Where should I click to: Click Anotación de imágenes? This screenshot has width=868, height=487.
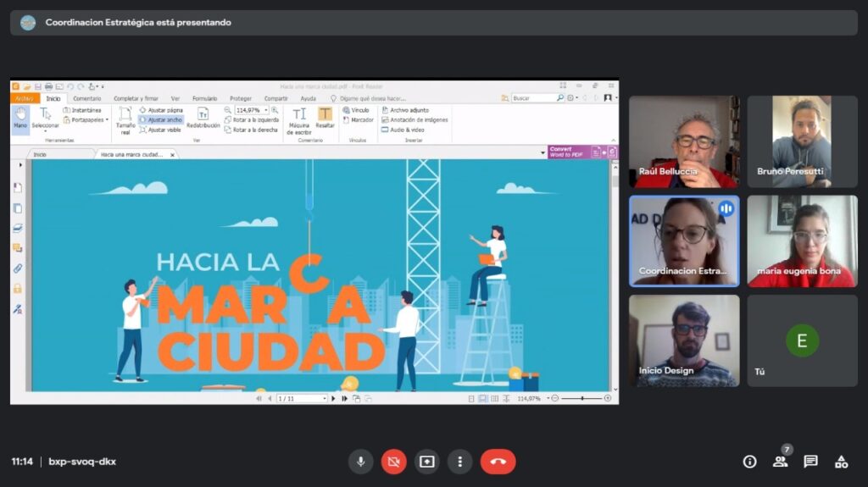(x=415, y=119)
